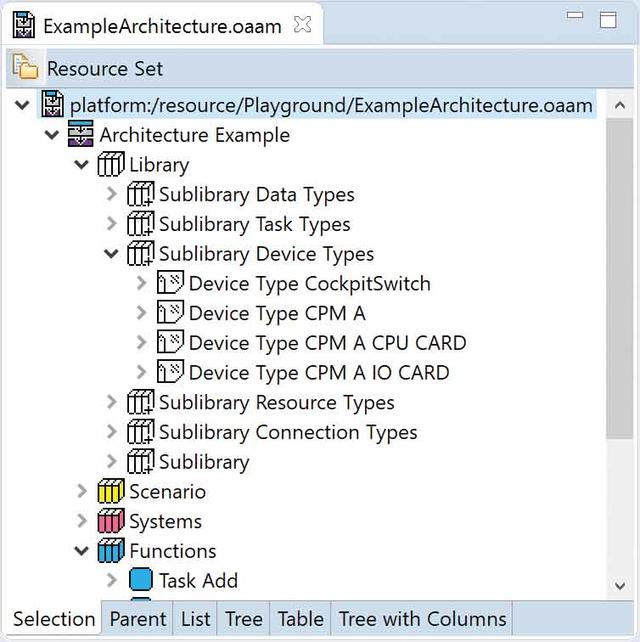Select the Task Add label
Screen dimensions: 640x642
click(x=199, y=581)
